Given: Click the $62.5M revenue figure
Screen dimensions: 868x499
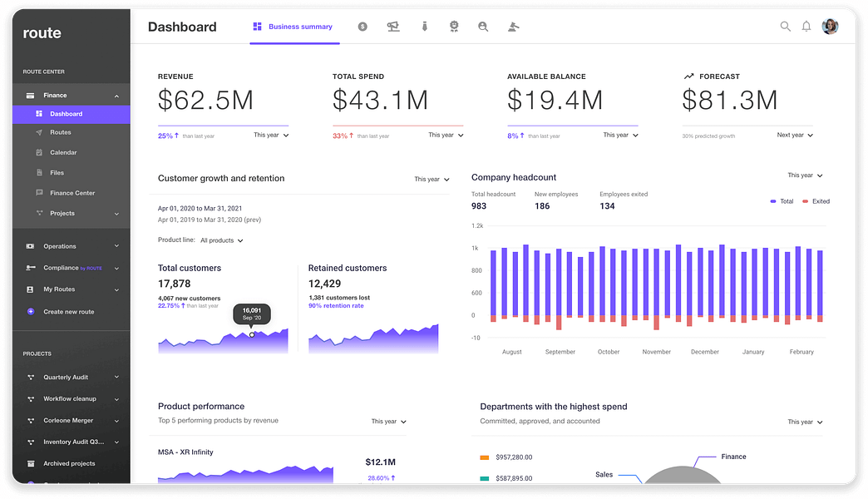Looking at the screenshot, I should pos(205,101).
